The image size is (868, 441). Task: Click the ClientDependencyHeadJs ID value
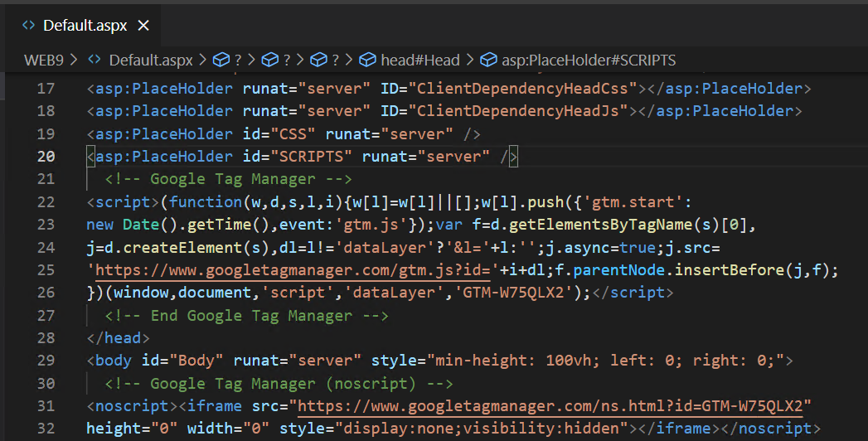(518, 111)
